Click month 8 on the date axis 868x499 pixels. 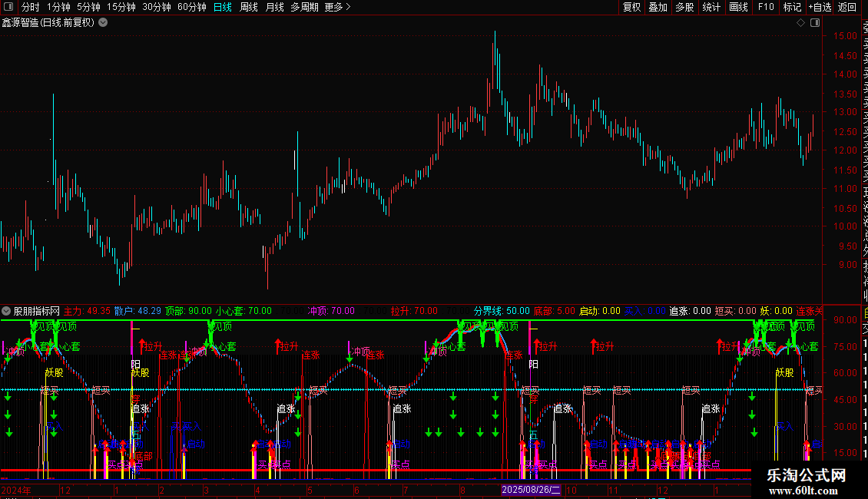462,490
